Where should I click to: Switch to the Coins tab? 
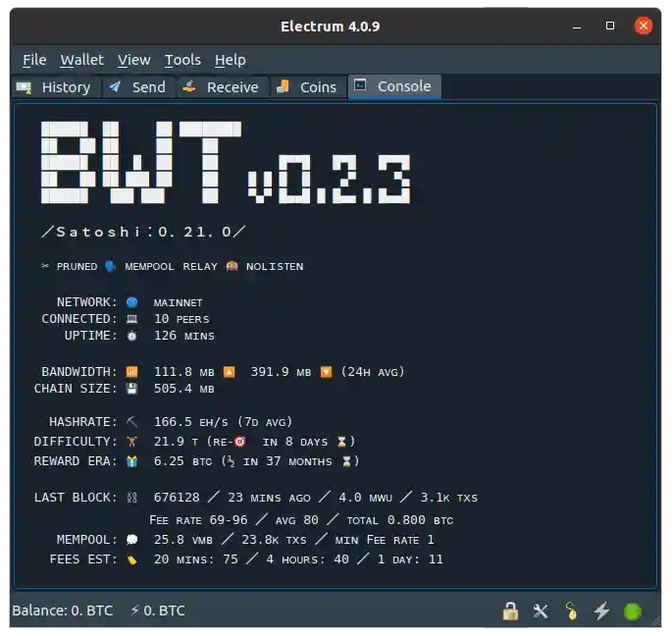pyautogui.click(x=308, y=87)
